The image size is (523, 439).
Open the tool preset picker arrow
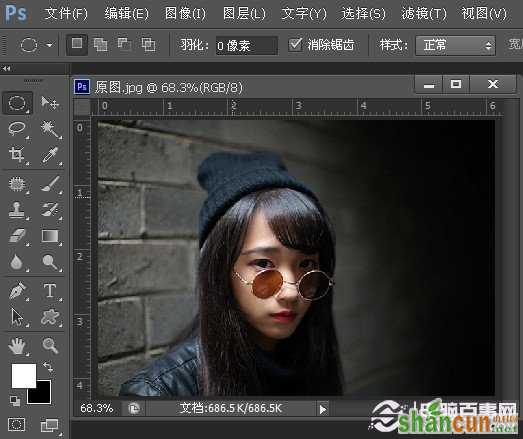[49, 45]
